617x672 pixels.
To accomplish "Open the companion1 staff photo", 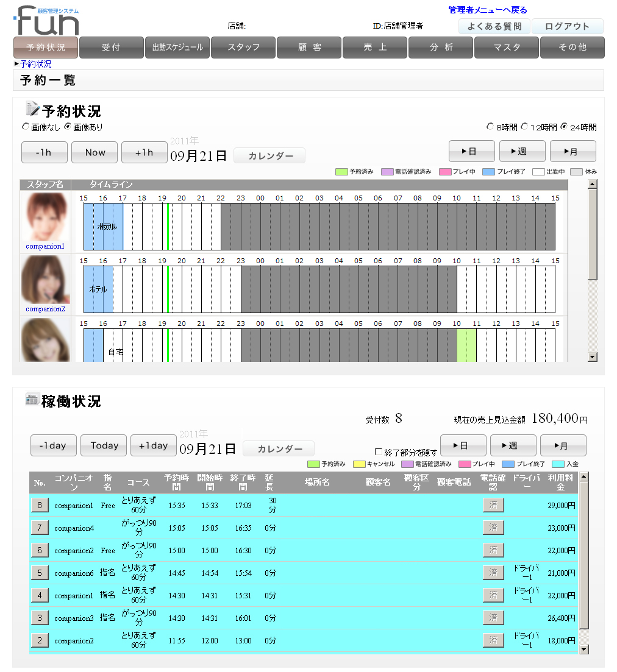I will click(x=45, y=217).
